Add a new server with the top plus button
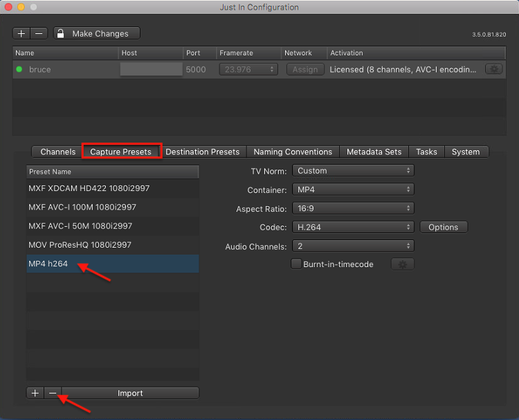 click(x=21, y=34)
